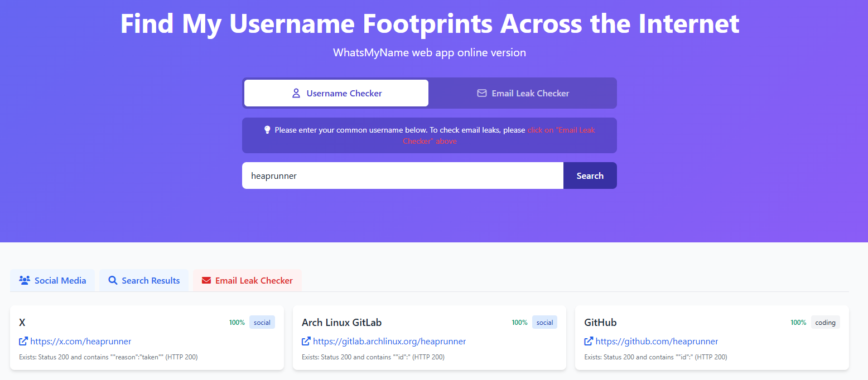
Task: Click the external link icon on the GitHub card
Action: click(x=588, y=341)
